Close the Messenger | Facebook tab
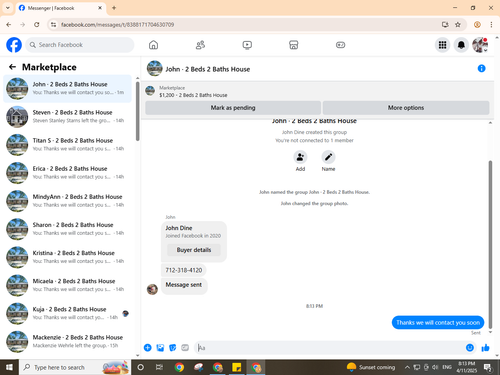Screen dimensions: 500x375 pos(100,8)
